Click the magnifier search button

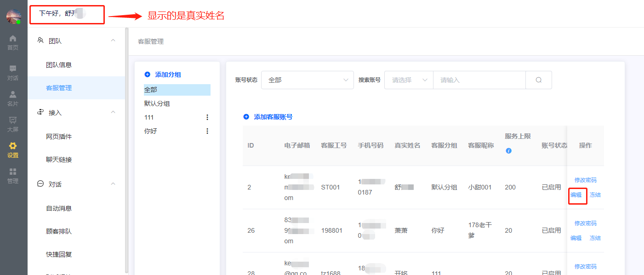coord(539,80)
